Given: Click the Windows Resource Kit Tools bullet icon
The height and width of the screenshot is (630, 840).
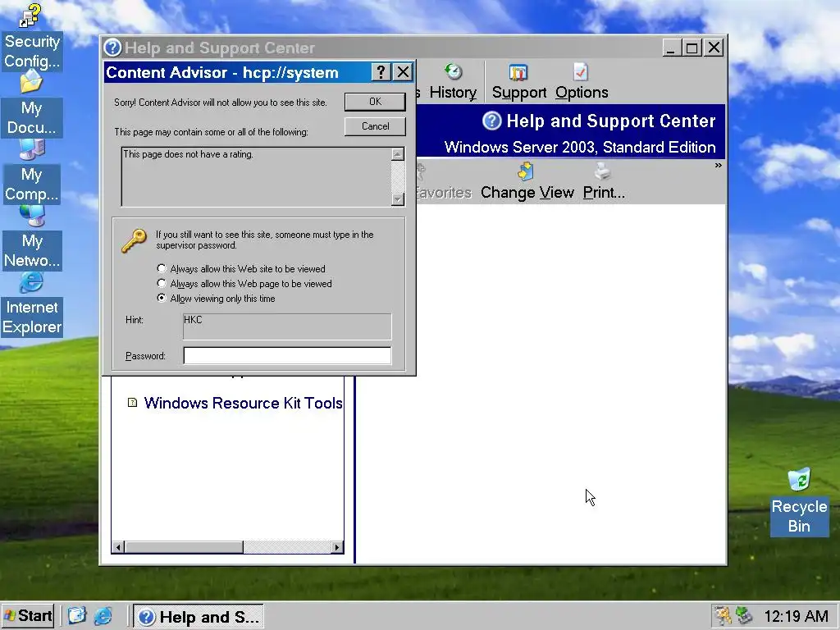Looking at the screenshot, I should (x=132, y=402).
